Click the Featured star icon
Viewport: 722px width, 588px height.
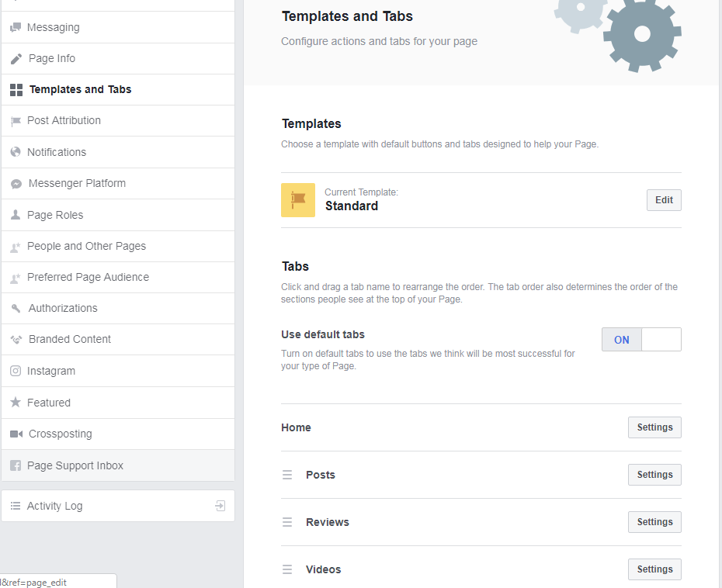tap(16, 402)
